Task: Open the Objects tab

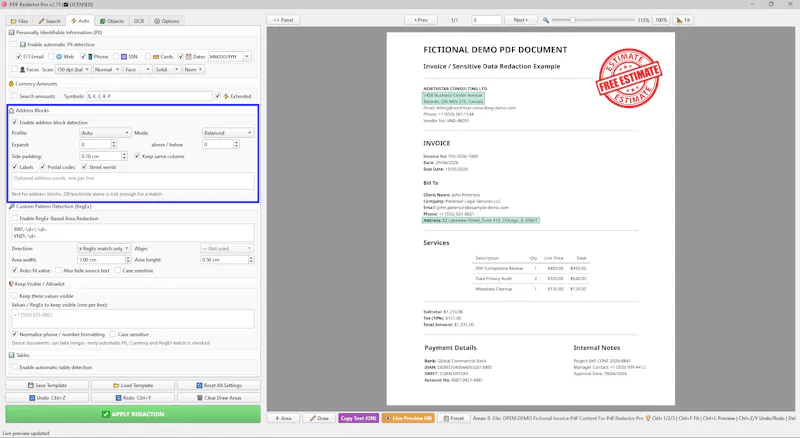Action: 112,21
